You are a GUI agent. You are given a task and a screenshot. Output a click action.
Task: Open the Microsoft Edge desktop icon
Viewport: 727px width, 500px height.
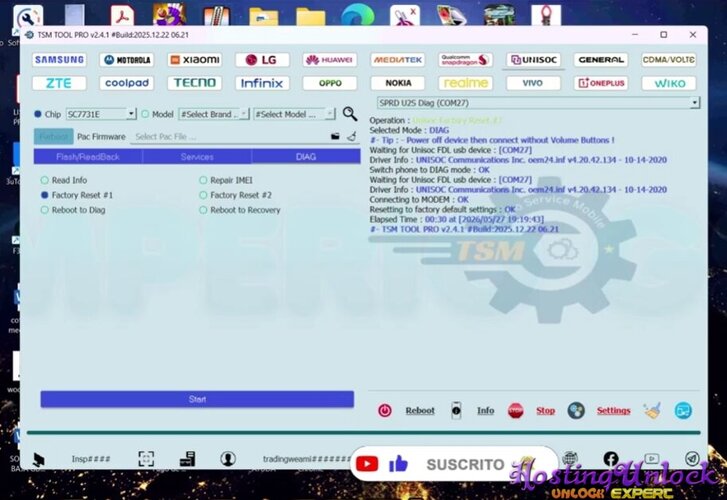(357, 15)
